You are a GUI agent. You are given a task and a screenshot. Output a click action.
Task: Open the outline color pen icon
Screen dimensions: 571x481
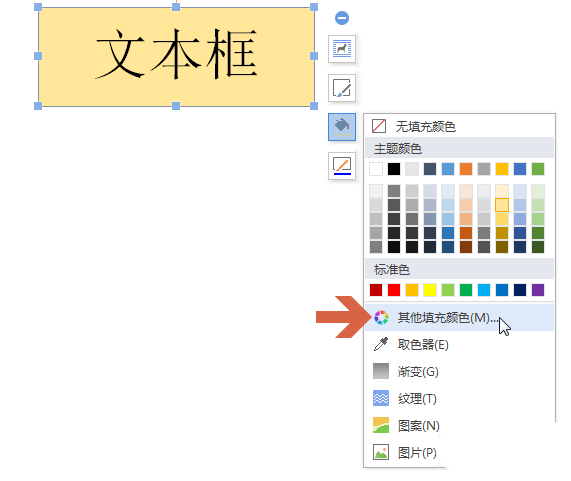click(x=342, y=166)
